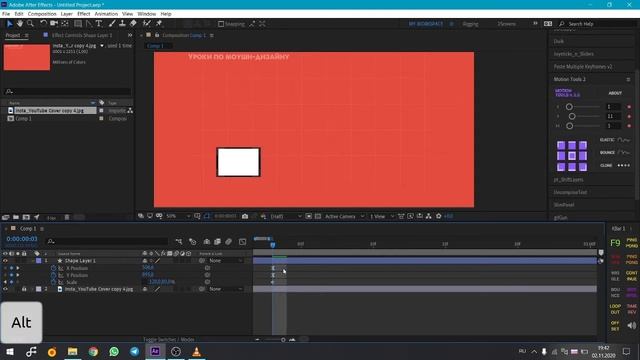The height and width of the screenshot is (360, 640).
Task: Open Shape Layer 1 parent None dropdown
Action: point(226,261)
